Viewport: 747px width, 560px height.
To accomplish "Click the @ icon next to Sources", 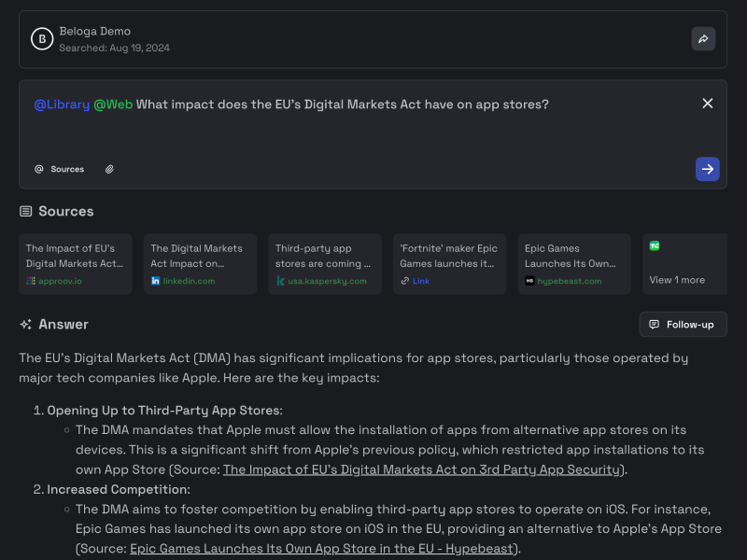I will pos(39,169).
